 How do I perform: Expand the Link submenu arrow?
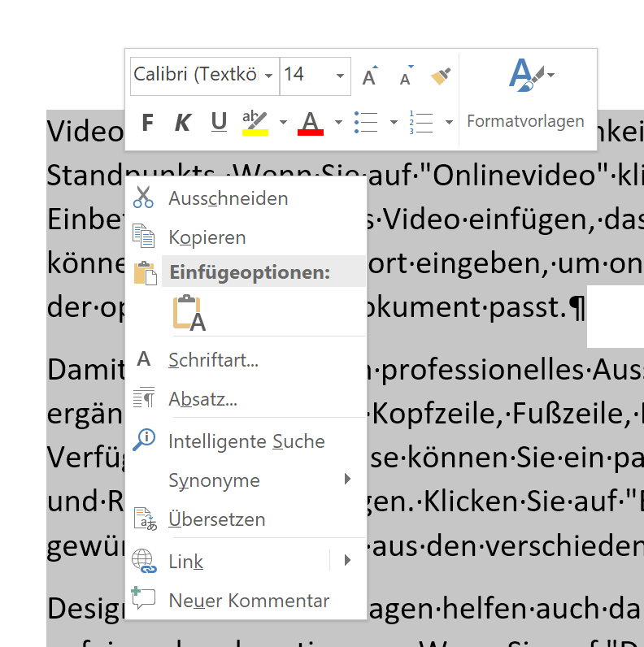pyautogui.click(x=347, y=560)
